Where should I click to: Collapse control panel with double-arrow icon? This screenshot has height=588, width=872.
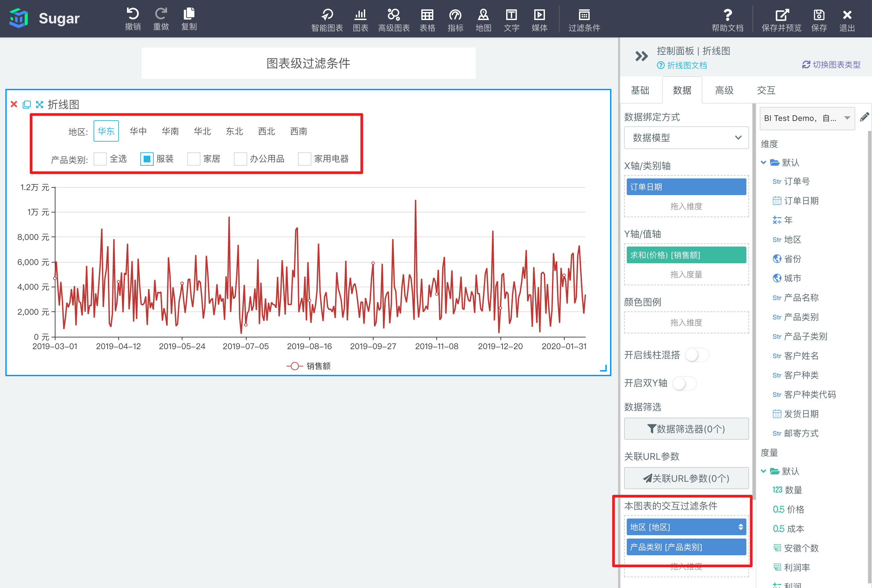point(641,56)
